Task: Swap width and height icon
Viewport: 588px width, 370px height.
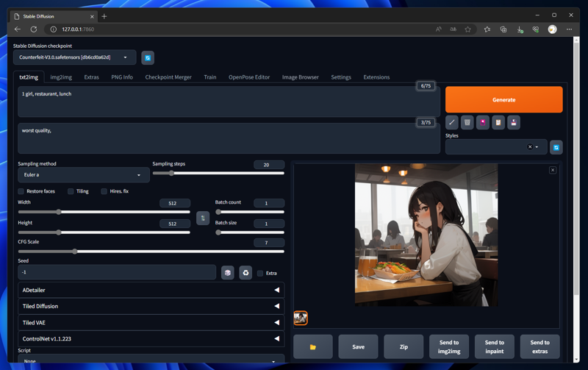Action: pos(203,218)
